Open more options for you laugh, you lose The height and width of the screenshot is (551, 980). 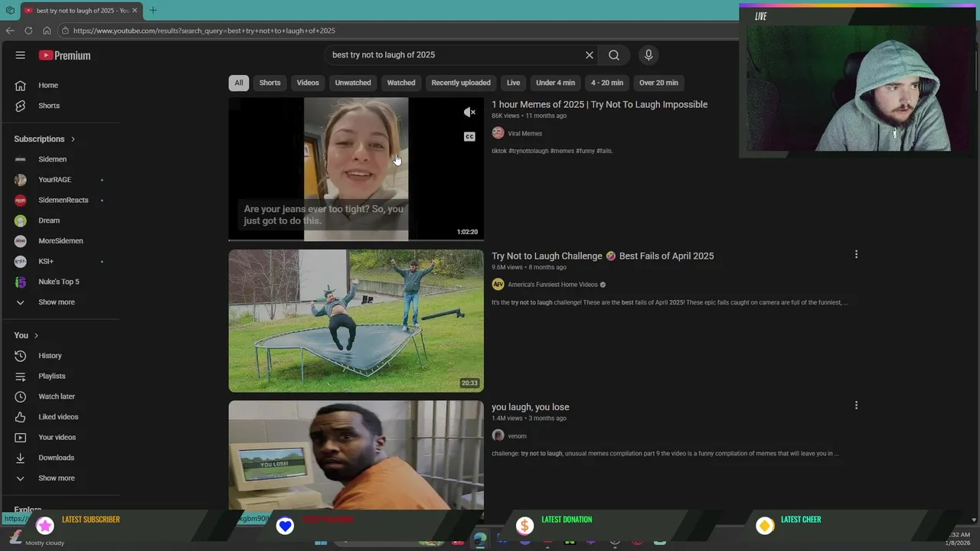856,406
